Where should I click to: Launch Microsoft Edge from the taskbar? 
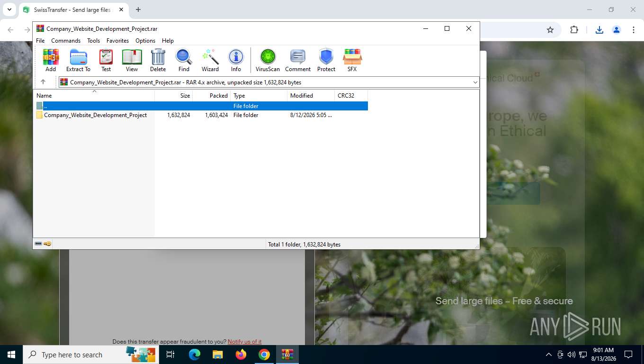[194, 355]
